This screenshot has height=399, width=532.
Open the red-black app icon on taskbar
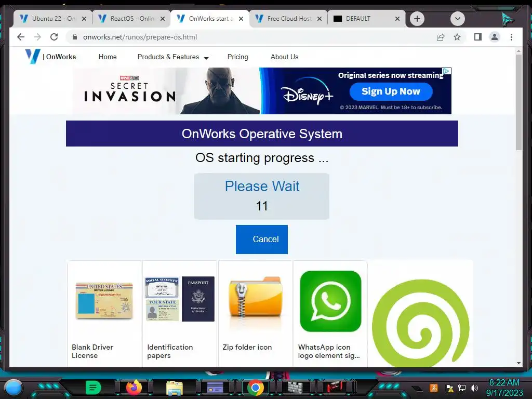[334, 388]
